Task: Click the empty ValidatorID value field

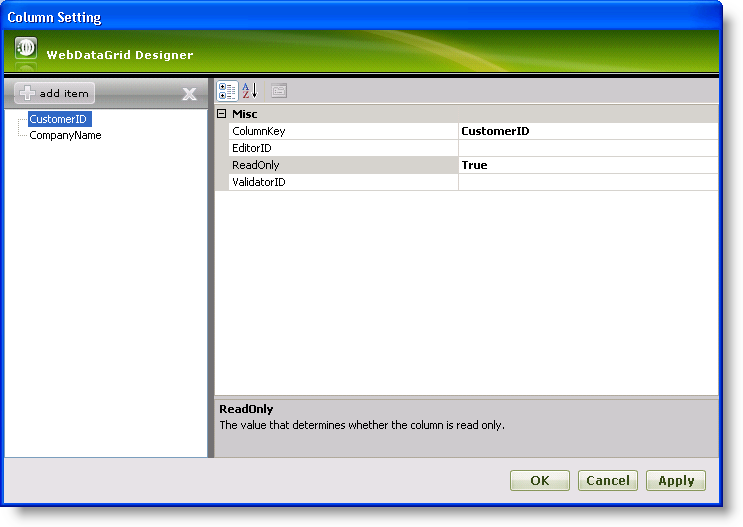Action: [x=588, y=182]
